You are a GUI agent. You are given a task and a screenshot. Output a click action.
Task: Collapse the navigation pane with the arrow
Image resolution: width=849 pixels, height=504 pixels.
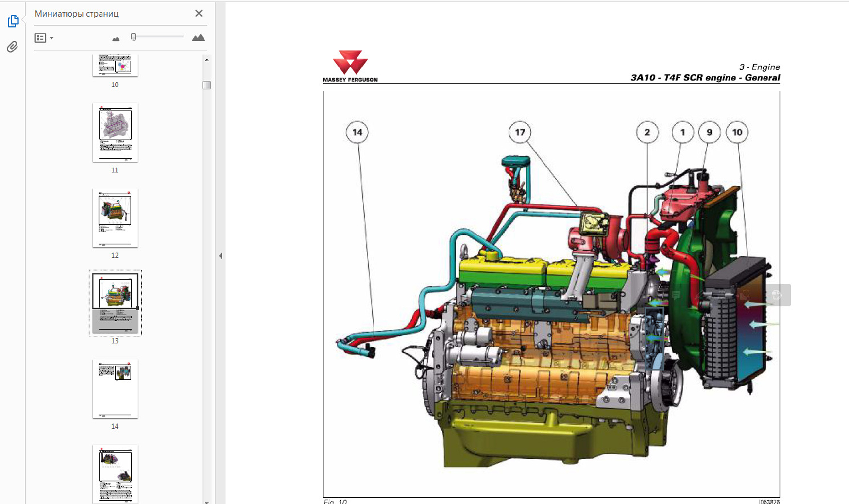click(221, 256)
